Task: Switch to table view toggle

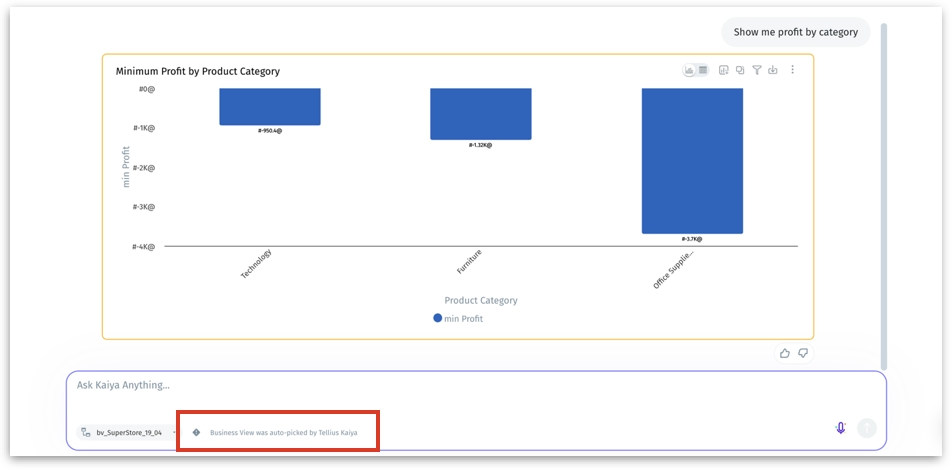Action: click(703, 70)
